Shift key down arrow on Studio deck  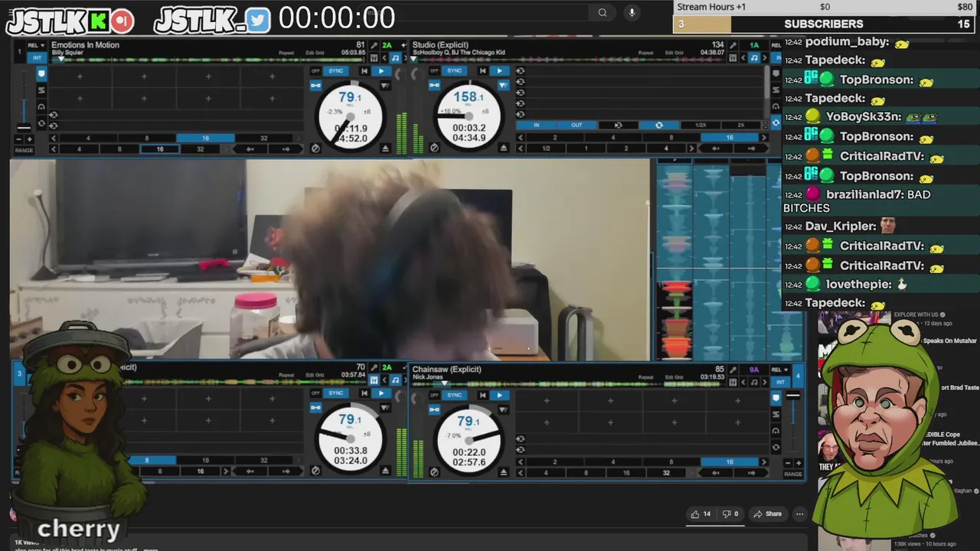[743, 58]
